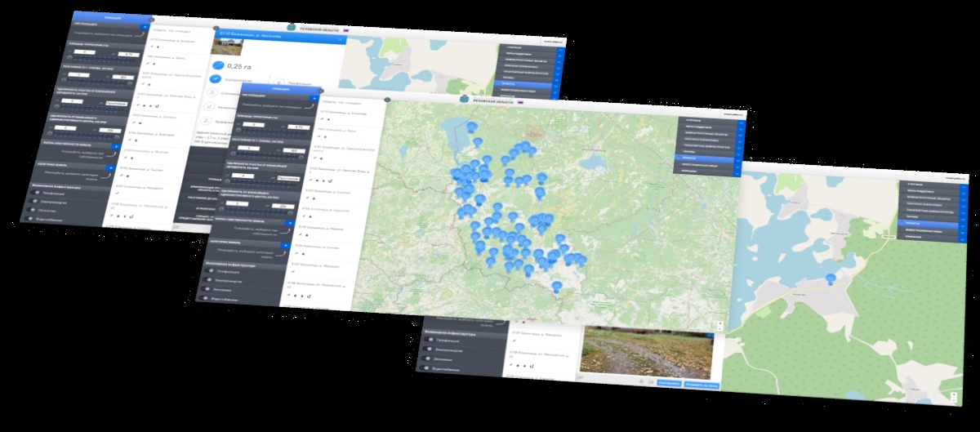Screen dimensions: 980x432
Task: Select the single marker on front-right map
Action: [831, 279]
